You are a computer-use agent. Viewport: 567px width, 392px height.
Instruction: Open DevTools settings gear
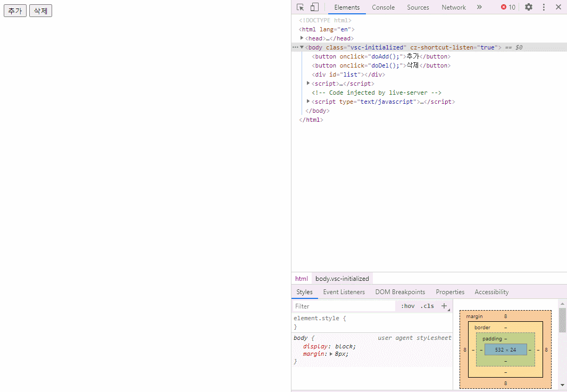click(529, 7)
